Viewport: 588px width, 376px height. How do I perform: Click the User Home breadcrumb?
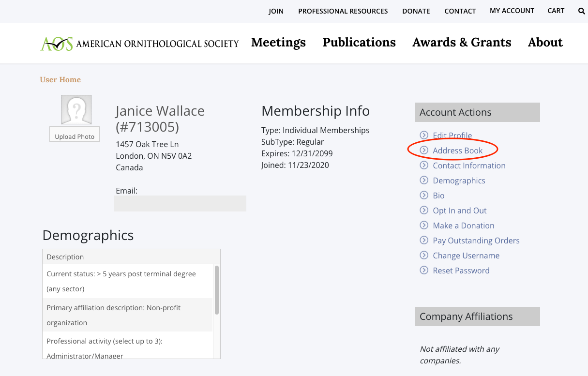click(60, 80)
